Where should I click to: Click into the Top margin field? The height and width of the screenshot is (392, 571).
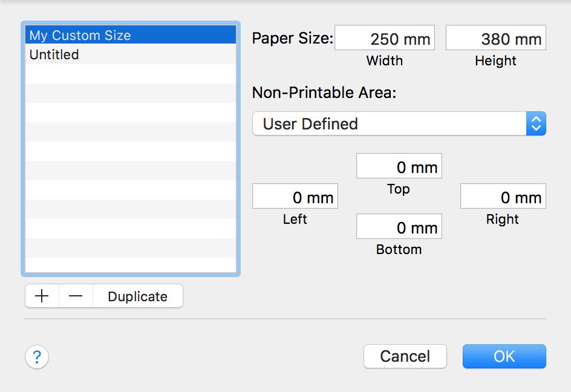point(399,167)
